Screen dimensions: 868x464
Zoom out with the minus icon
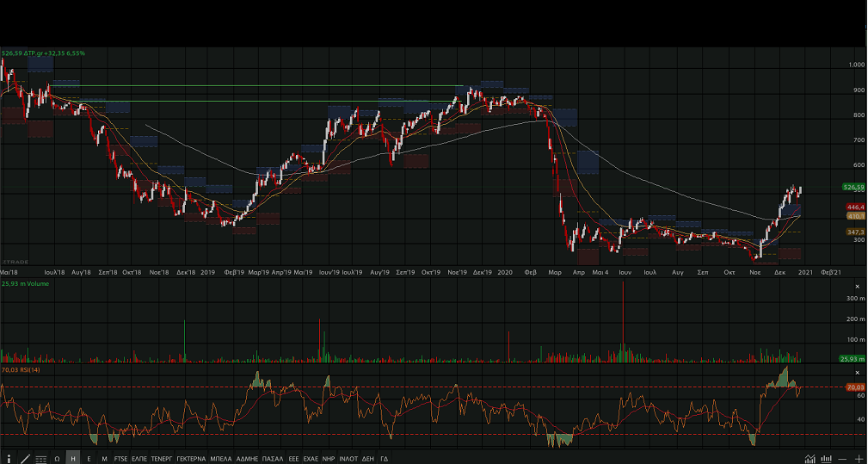843,459
